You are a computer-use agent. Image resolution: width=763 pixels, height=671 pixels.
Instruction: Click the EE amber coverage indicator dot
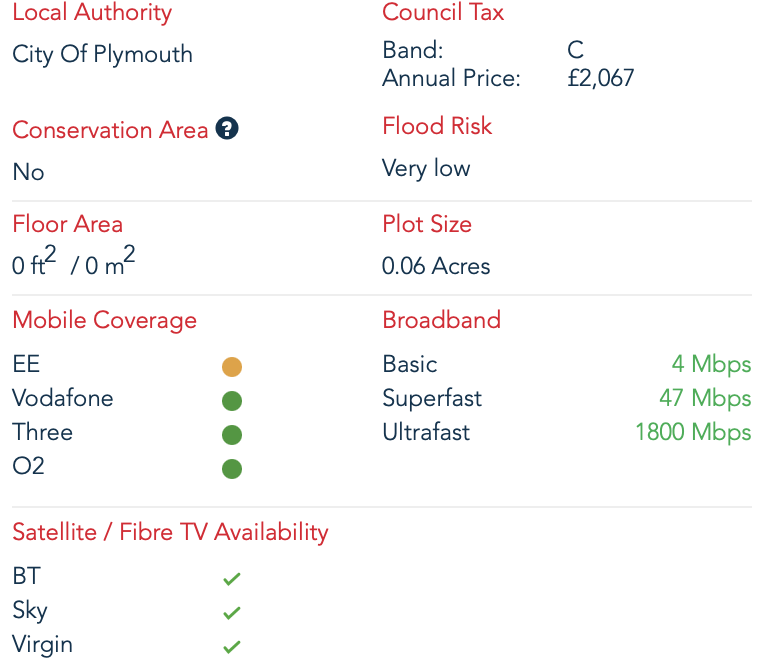click(232, 367)
